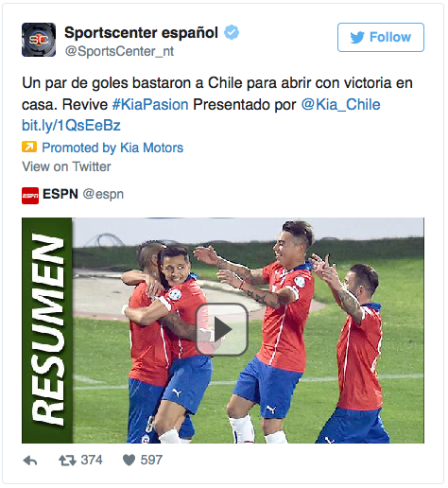Viewport: 448px width, 488px height.
Task: Click the verified blue checkmark badge
Action: (x=232, y=32)
